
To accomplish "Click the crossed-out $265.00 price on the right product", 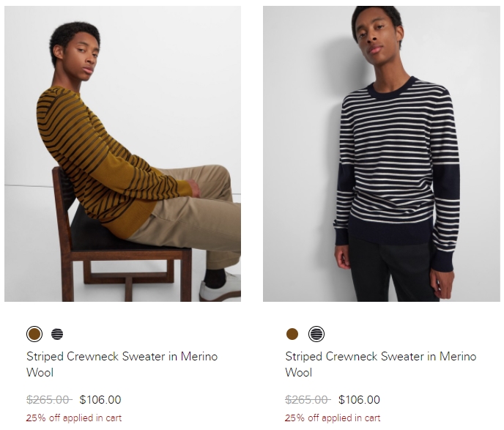I will (x=308, y=400).
